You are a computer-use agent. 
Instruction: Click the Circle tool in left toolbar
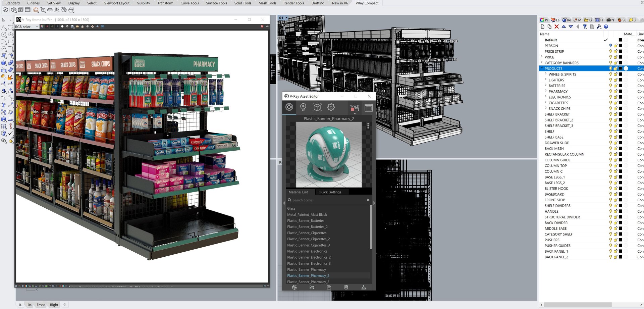tap(4, 34)
